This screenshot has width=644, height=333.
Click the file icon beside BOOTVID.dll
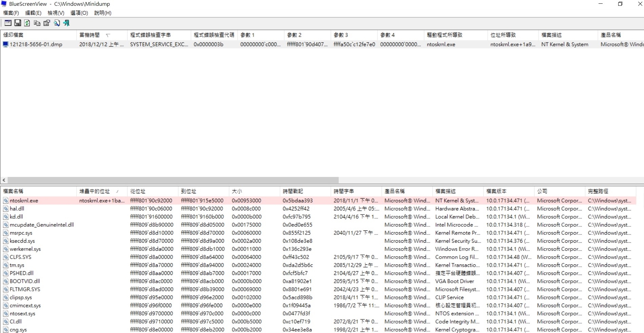pyautogui.click(x=6, y=281)
